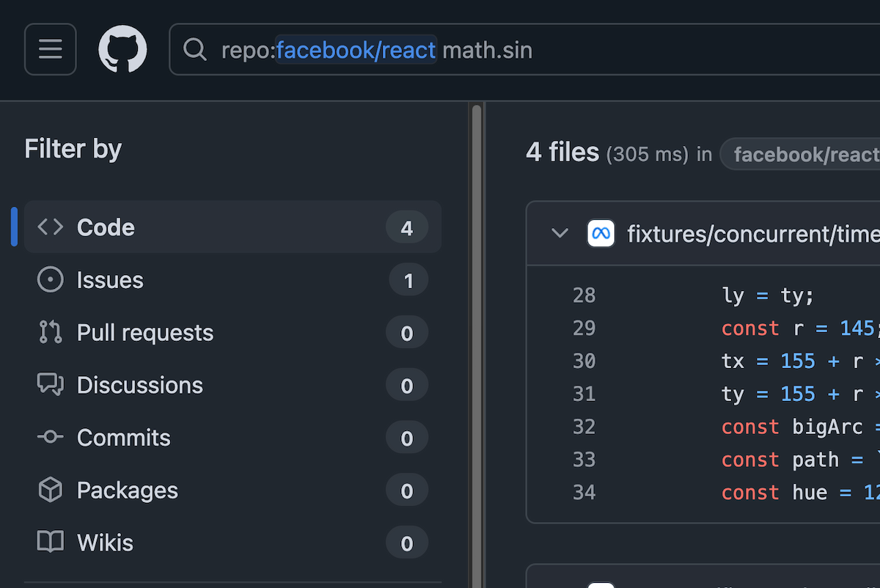This screenshot has height=588, width=880.
Task: Select the Code filter showing 4 results
Action: click(x=232, y=227)
